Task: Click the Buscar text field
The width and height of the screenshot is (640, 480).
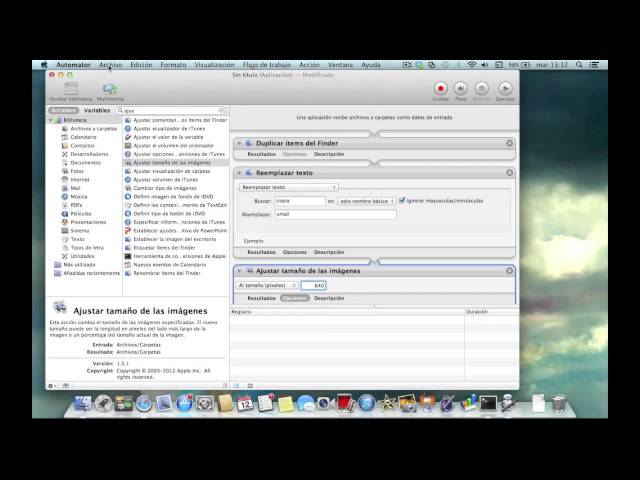Action: click(x=300, y=201)
